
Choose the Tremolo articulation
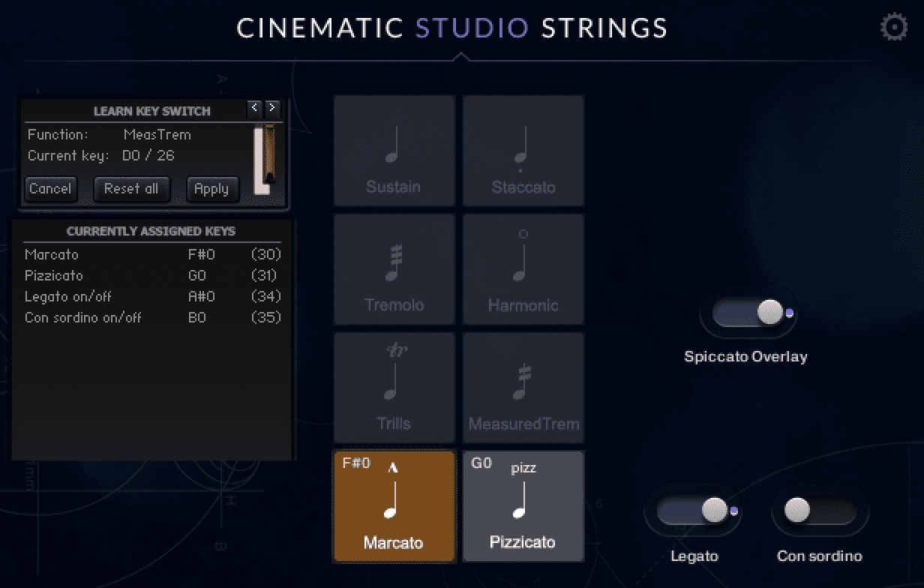click(394, 269)
